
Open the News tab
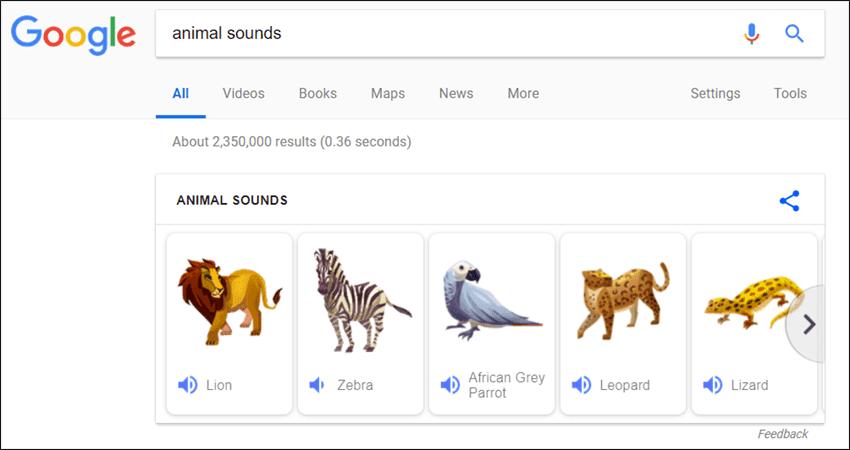456,94
